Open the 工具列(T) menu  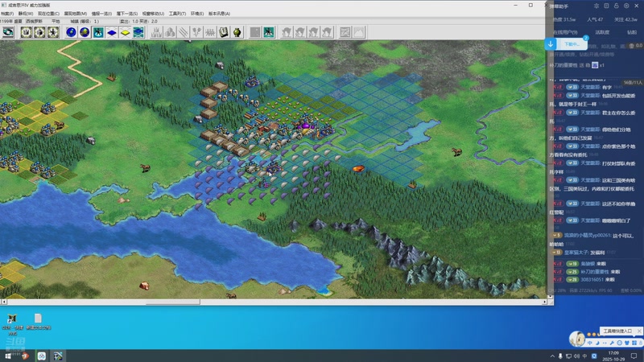tap(177, 14)
